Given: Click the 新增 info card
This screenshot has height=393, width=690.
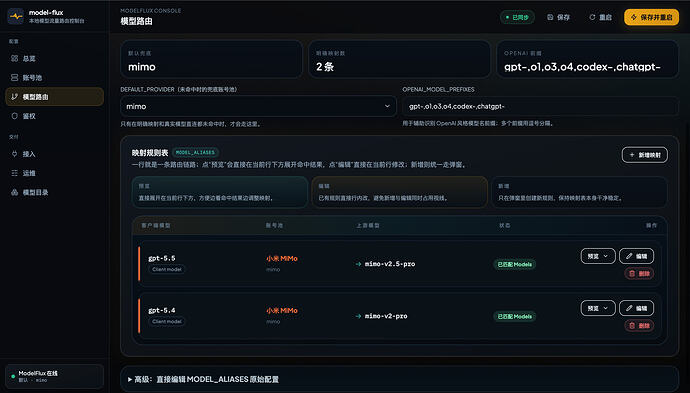Looking at the screenshot, I should coord(580,192).
